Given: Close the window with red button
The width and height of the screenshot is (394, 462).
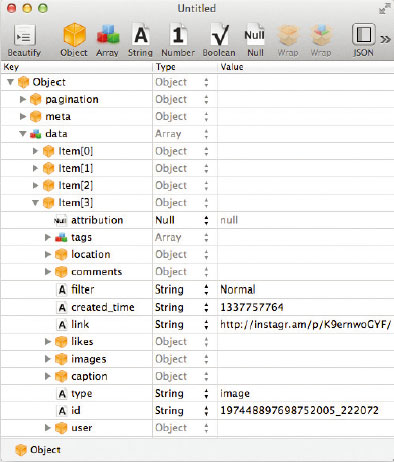Looking at the screenshot, I should pos(11,8).
